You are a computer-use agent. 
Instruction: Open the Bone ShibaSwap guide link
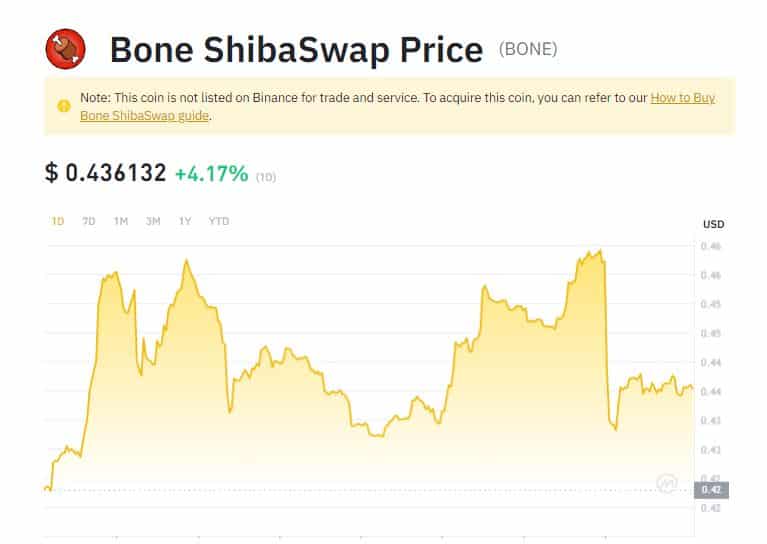click(144, 116)
